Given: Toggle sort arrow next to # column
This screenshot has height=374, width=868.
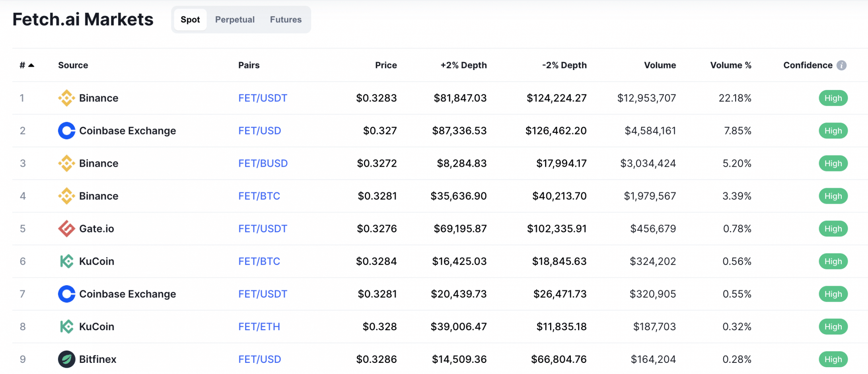Looking at the screenshot, I should click(31, 65).
